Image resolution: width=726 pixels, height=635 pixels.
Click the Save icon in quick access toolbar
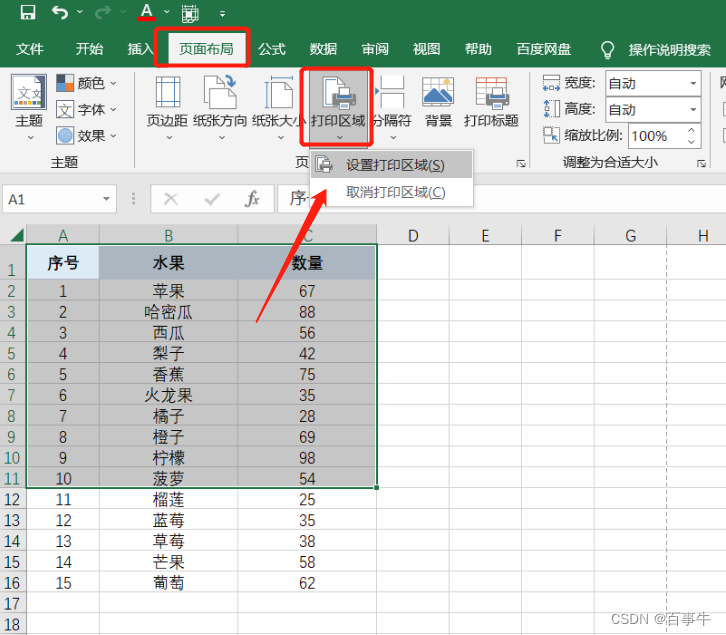pyautogui.click(x=28, y=13)
